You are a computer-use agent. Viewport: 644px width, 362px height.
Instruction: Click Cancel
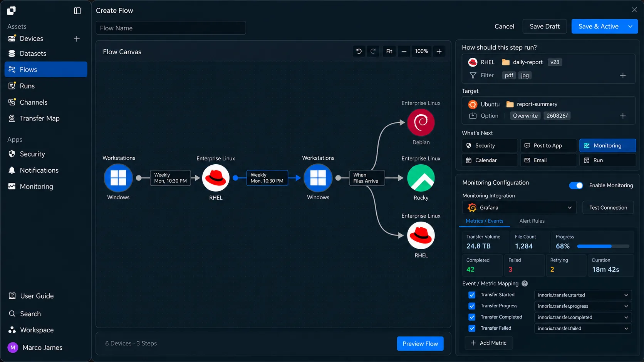tap(504, 27)
